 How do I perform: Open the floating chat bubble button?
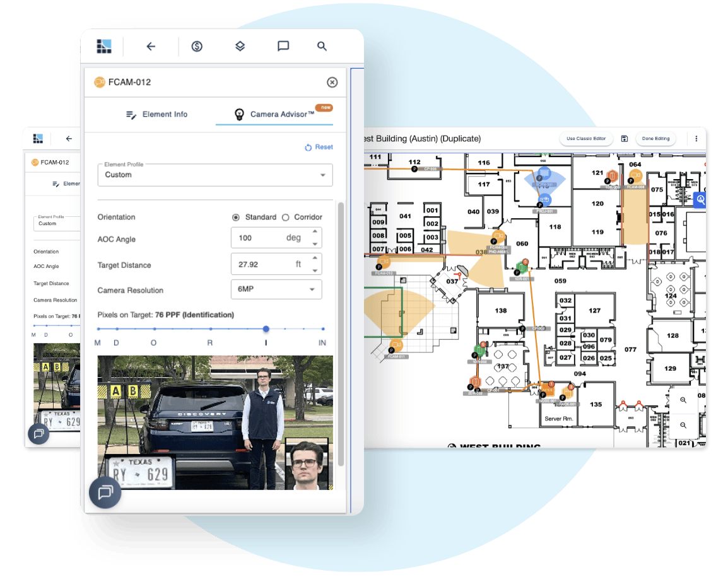point(104,492)
